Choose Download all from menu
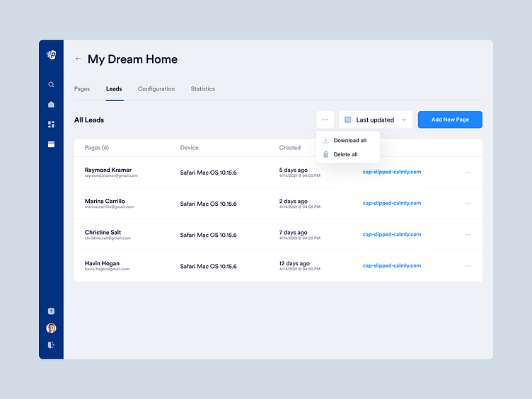Screen dimensions: 532x399 [x=348, y=141]
